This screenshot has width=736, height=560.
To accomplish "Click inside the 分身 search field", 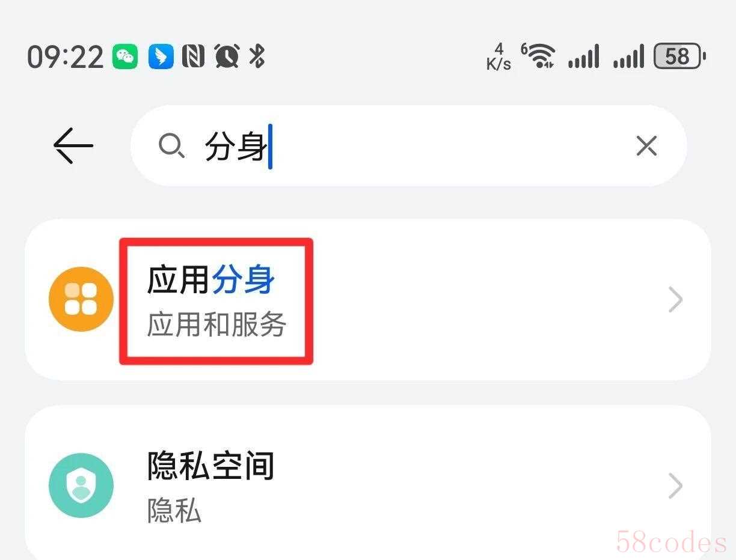I will tap(409, 145).
